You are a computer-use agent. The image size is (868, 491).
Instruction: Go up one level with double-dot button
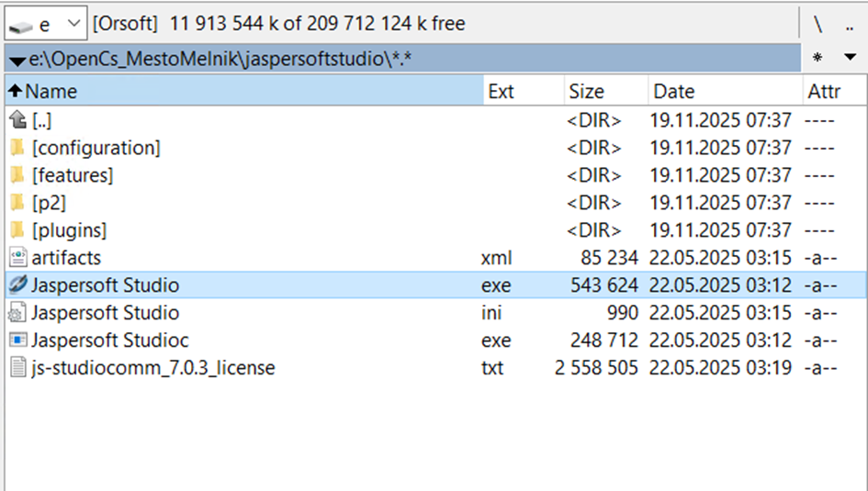pyautogui.click(x=848, y=23)
